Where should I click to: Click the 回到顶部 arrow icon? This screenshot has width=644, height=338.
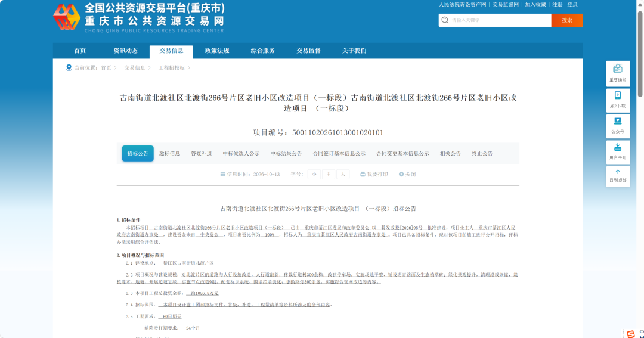[618, 172]
